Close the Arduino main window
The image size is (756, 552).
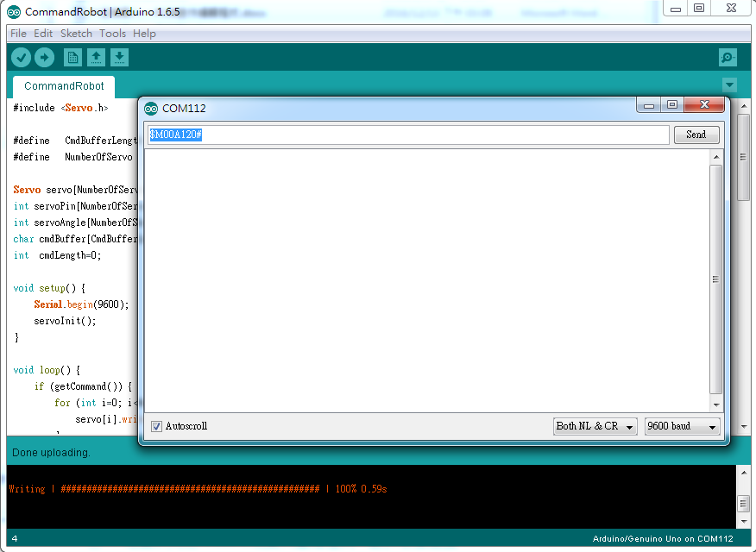point(731,8)
